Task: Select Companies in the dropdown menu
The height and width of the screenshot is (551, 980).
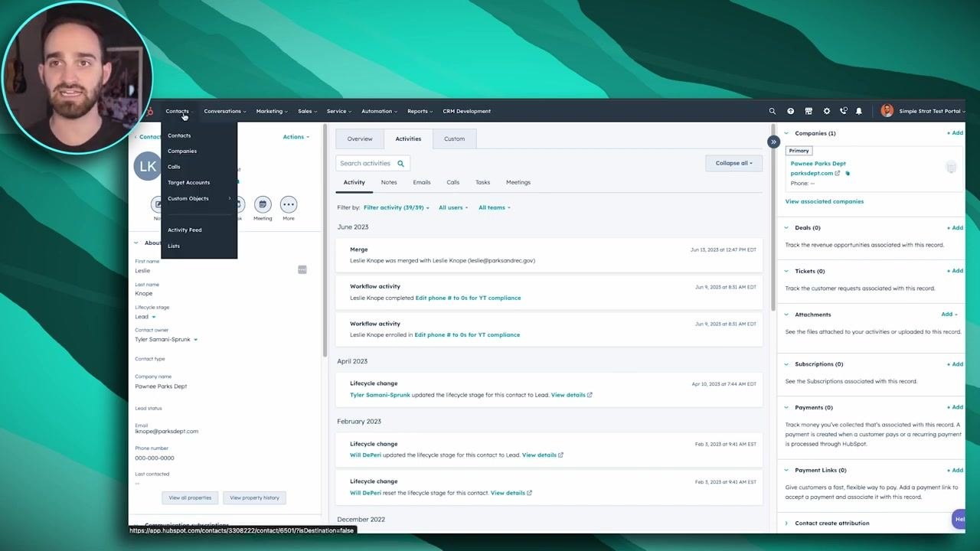Action: click(182, 152)
